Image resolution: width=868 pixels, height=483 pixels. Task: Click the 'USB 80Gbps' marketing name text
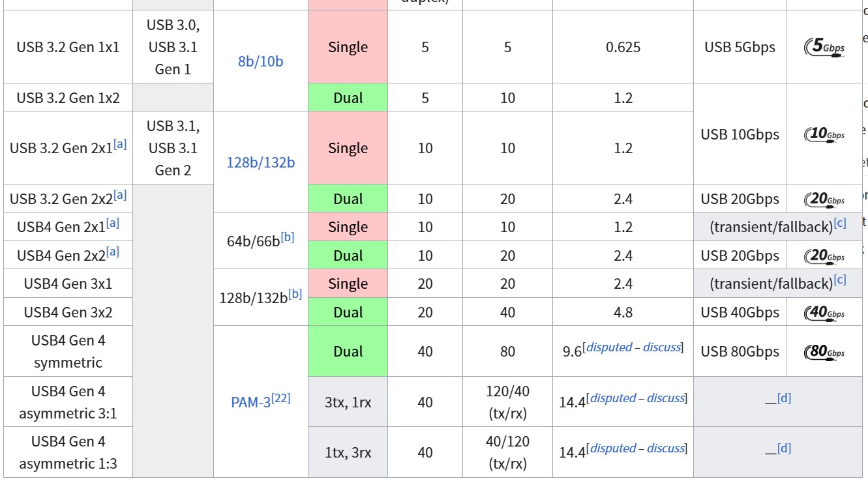pyautogui.click(x=740, y=352)
